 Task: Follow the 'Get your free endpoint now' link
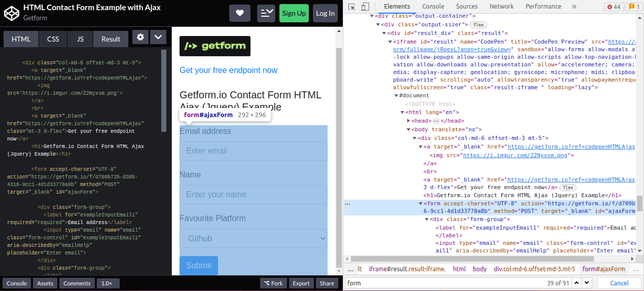(x=229, y=70)
